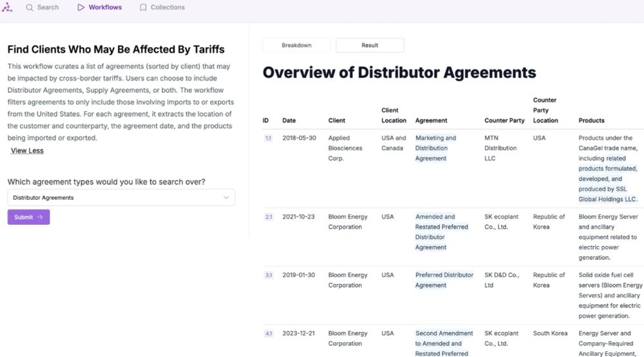Click the Counter Party column header
644x357 pixels.
(x=504, y=121)
